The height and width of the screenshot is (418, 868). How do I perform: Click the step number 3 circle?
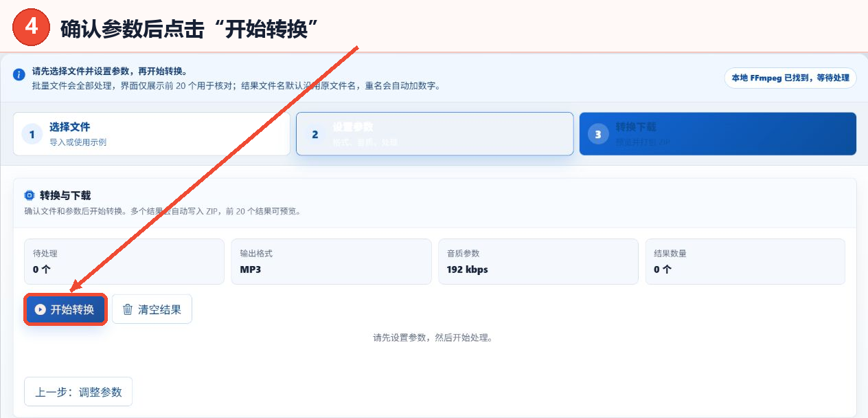[x=598, y=134]
